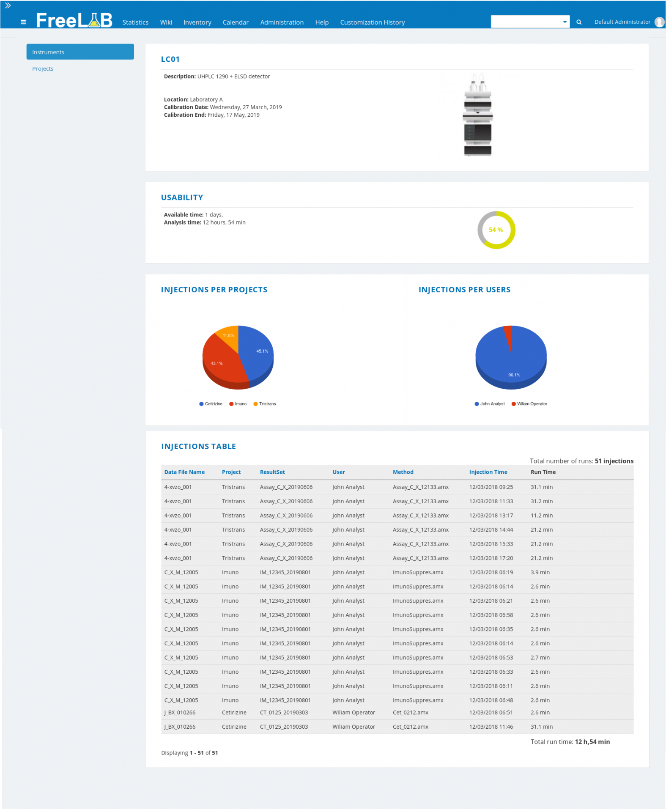Expand sidebar with double chevron icon

(x=8, y=5)
